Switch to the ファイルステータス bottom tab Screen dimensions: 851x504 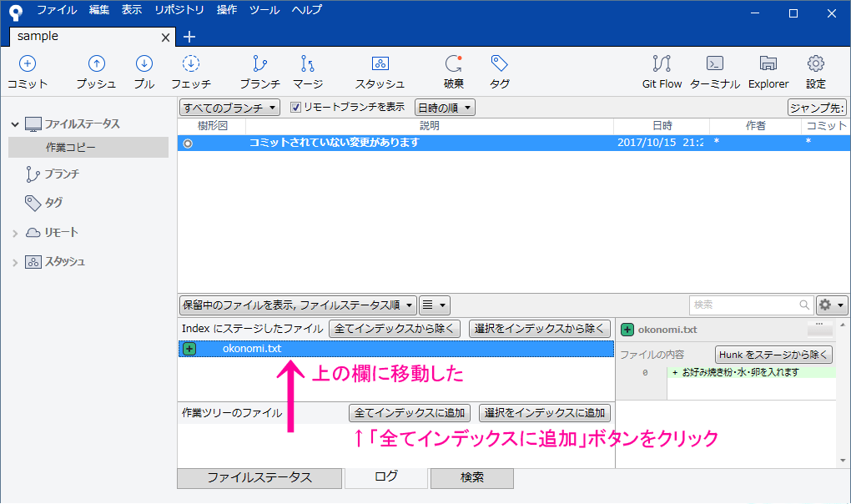(259, 478)
